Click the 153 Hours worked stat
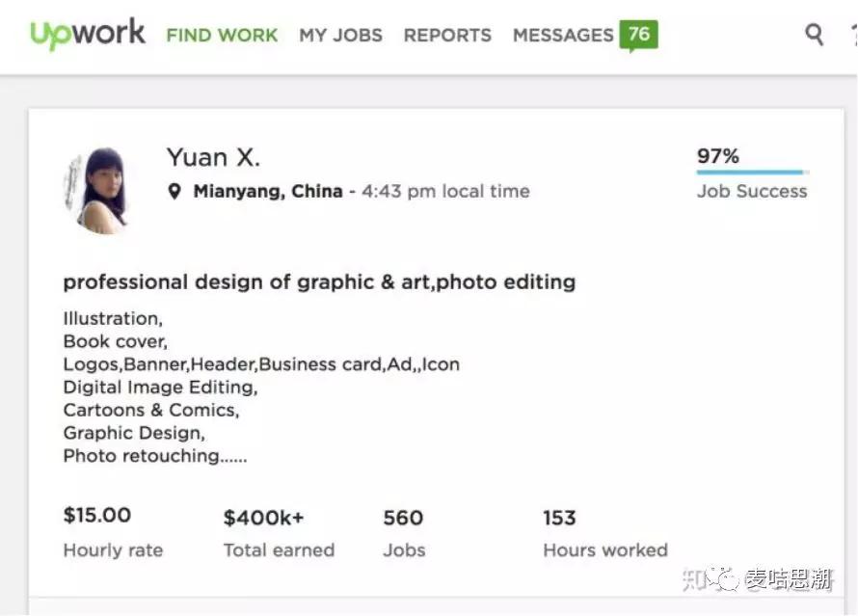The height and width of the screenshot is (616, 858). (x=559, y=517)
